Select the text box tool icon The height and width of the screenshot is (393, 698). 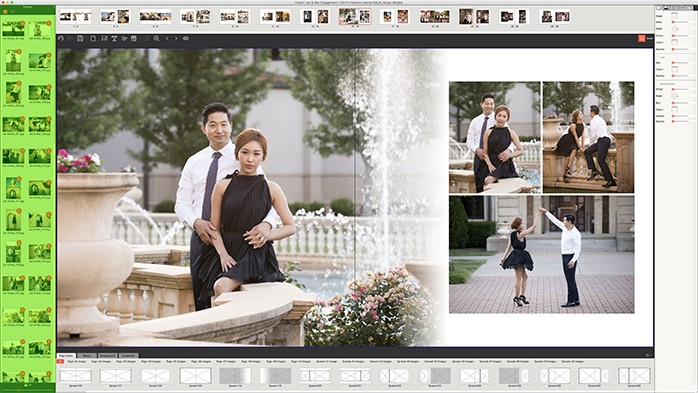114,39
